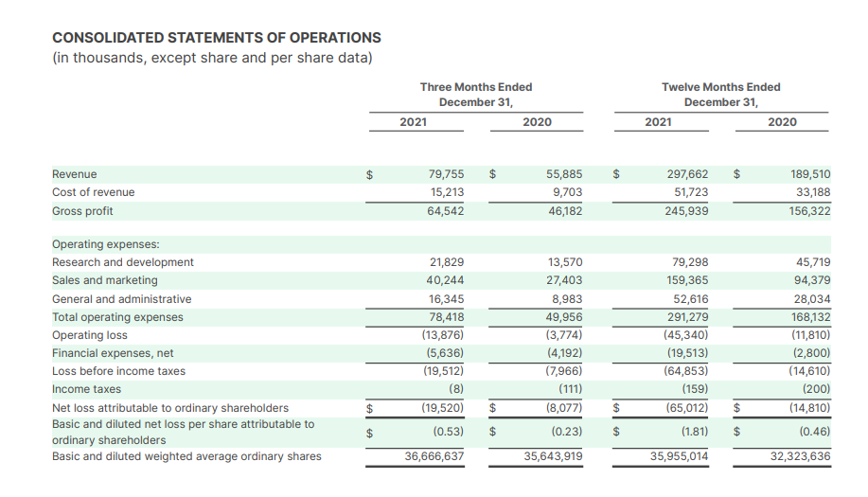The width and height of the screenshot is (868, 497).
Task: Click the Operating expenses: label
Action: coord(106,244)
